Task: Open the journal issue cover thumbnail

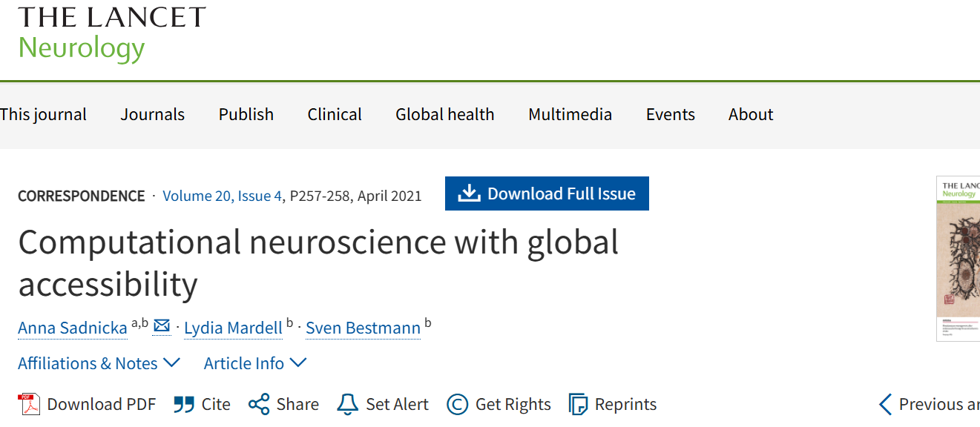Action: (x=959, y=259)
